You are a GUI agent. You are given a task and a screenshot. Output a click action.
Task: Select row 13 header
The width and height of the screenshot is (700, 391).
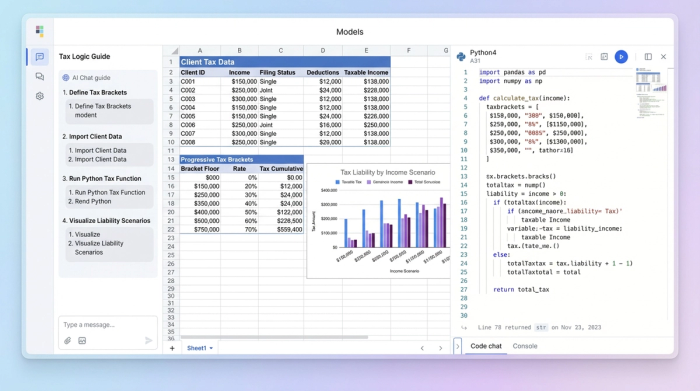(x=171, y=159)
